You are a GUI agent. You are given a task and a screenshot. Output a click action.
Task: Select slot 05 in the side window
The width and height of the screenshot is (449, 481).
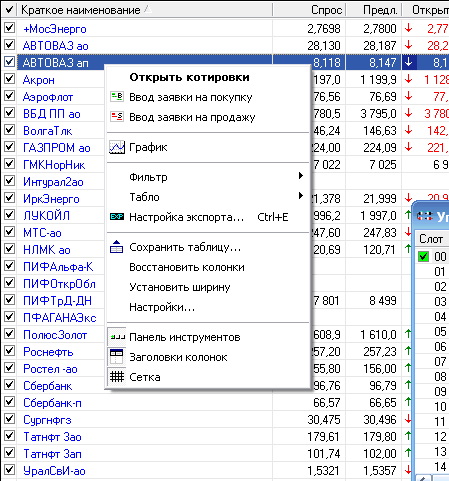[x=440, y=332]
